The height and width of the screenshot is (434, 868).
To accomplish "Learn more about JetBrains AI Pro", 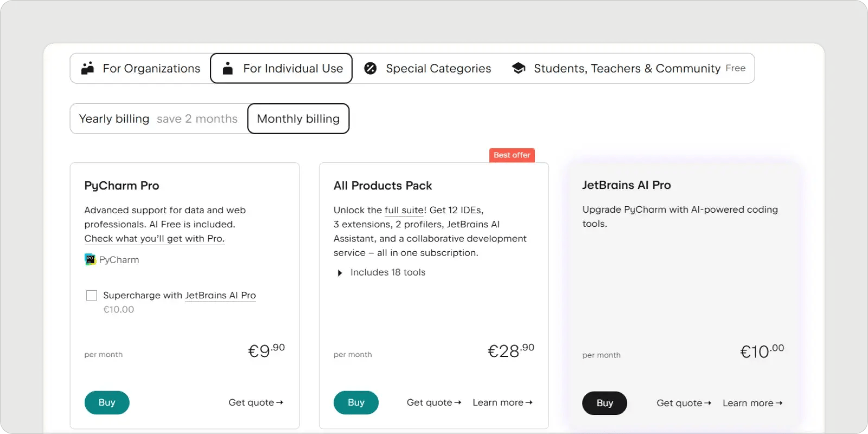I will 752,403.
